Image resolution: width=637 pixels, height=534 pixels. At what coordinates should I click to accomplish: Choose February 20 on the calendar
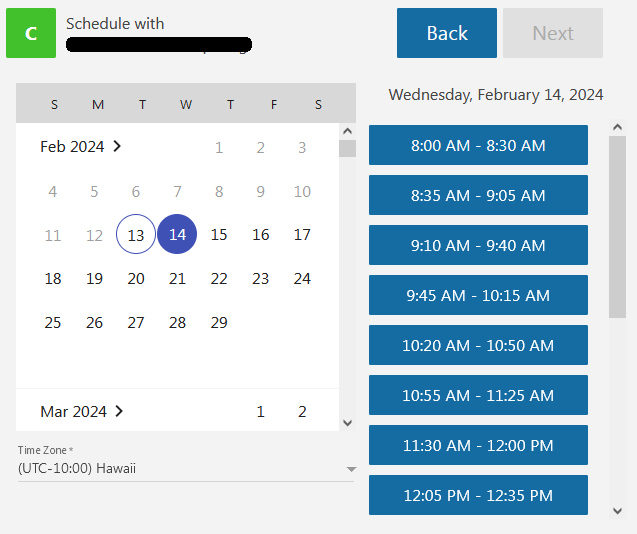coord(136,279)
